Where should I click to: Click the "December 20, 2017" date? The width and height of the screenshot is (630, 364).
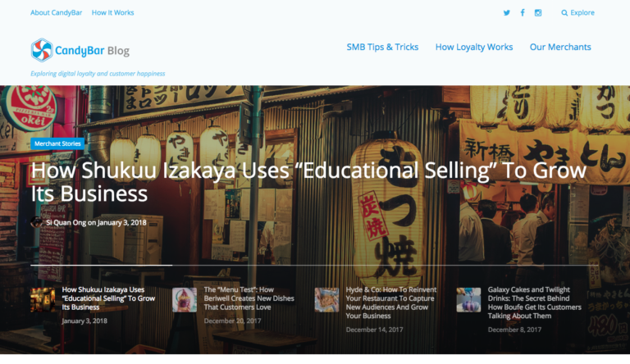tap(232, 321)
